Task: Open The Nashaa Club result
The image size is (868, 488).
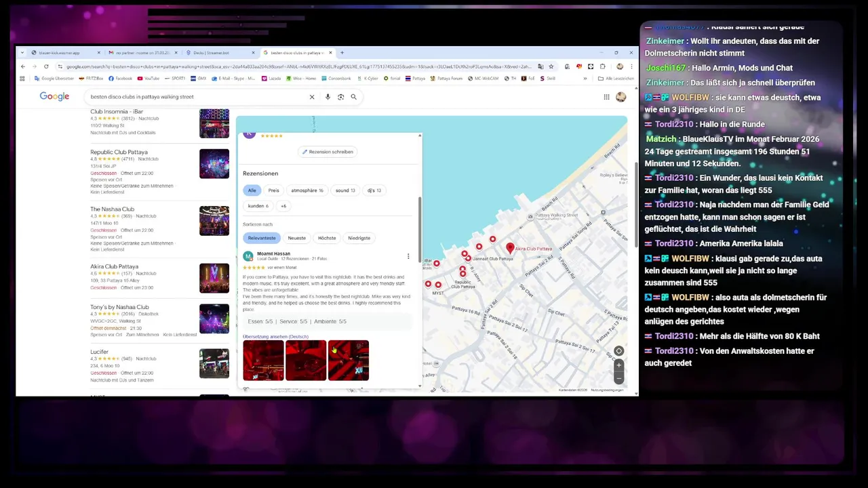Action: (112, 209)
